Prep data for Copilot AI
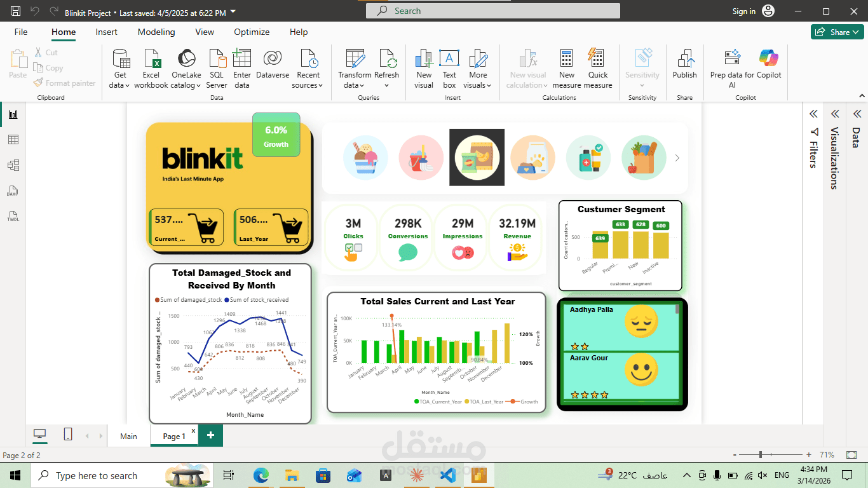 click(x=732, y=69)
